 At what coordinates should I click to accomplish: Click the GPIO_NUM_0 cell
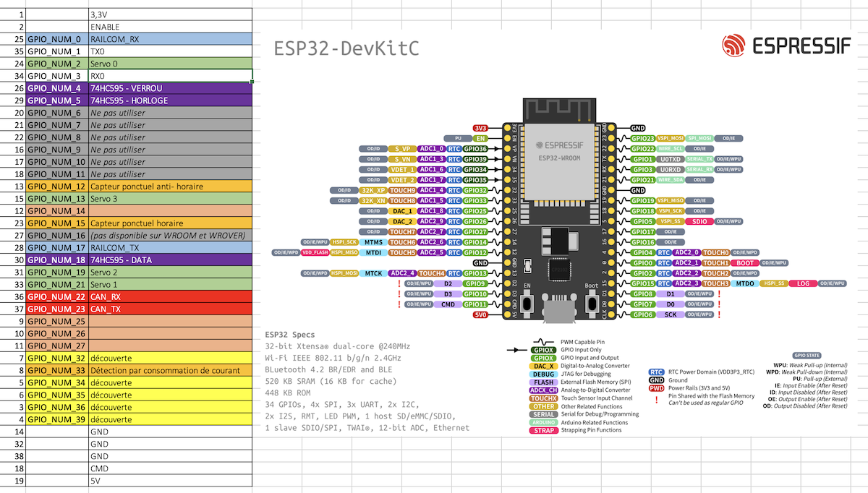tap(57, 39)
